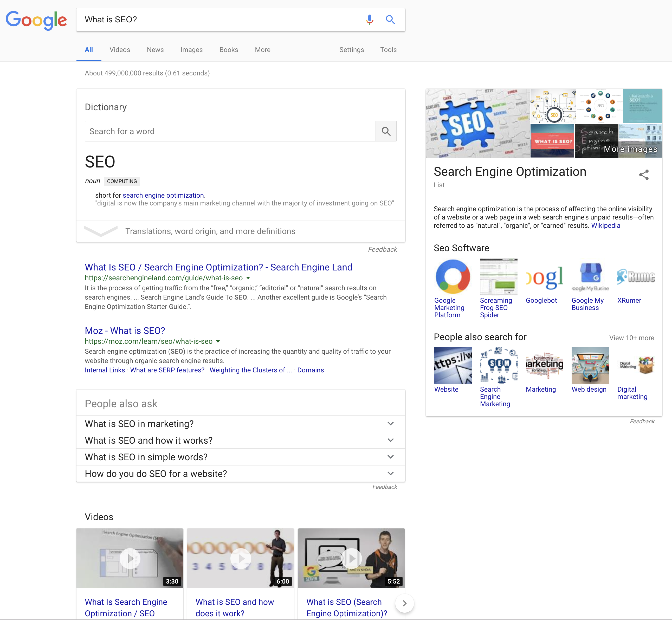This screenshot has width=672, height=621.
Task: Open the Domains sitelink
Action: 311,370
